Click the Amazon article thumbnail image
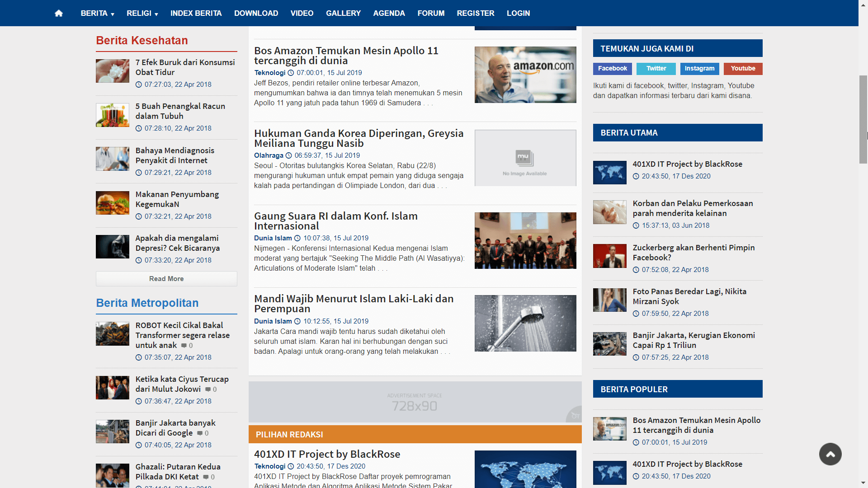 pos(525,75)
